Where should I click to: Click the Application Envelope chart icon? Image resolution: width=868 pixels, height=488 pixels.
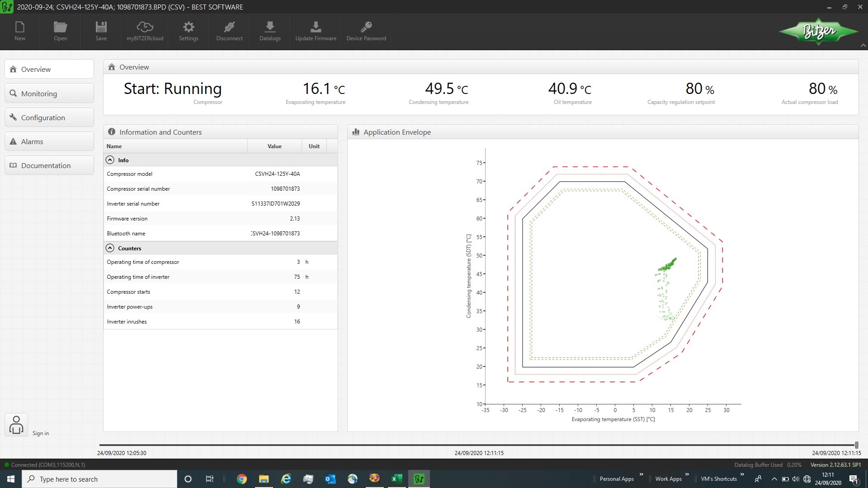coord(356,132)
